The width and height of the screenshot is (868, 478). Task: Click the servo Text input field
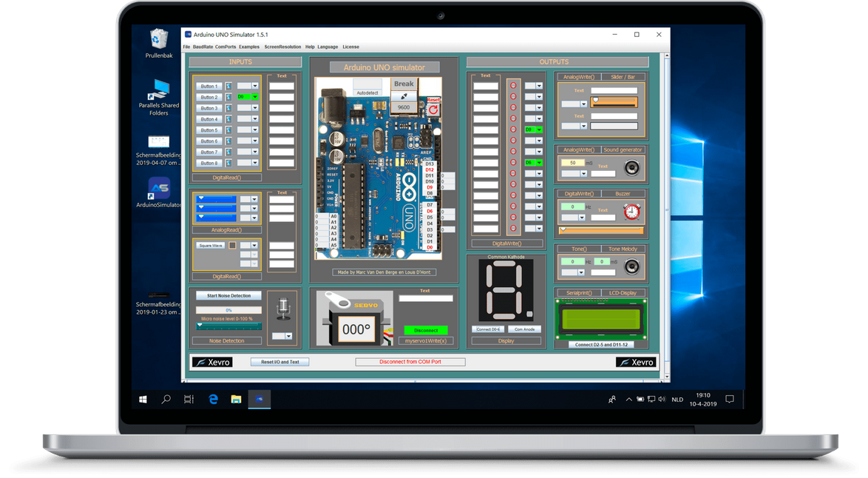tap(426, 298)
